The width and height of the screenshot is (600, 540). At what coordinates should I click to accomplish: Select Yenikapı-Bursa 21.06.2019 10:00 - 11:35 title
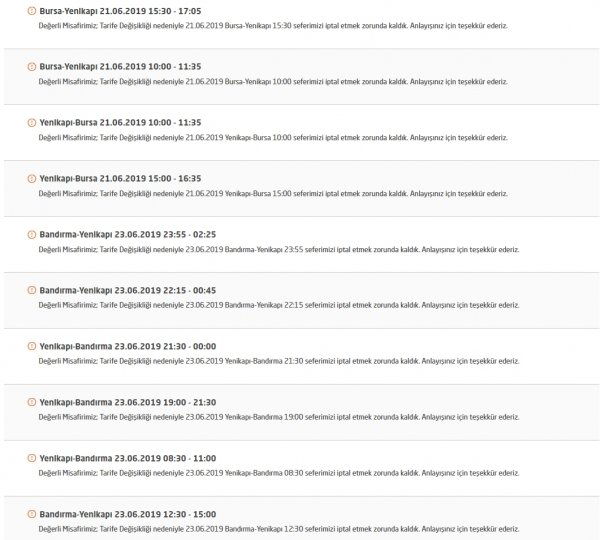point(120,122)
